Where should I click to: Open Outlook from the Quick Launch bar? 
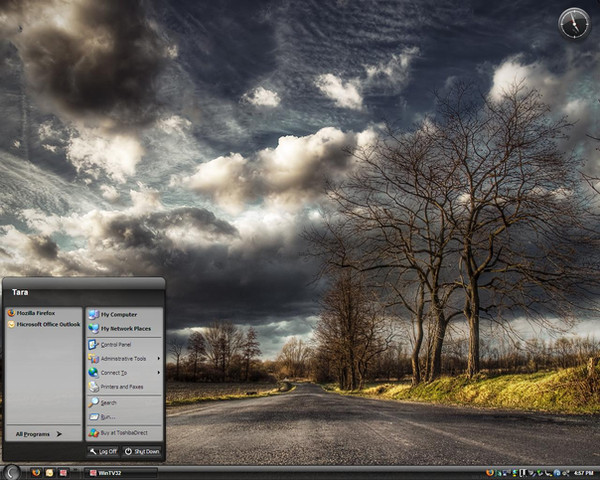[49, 473]
